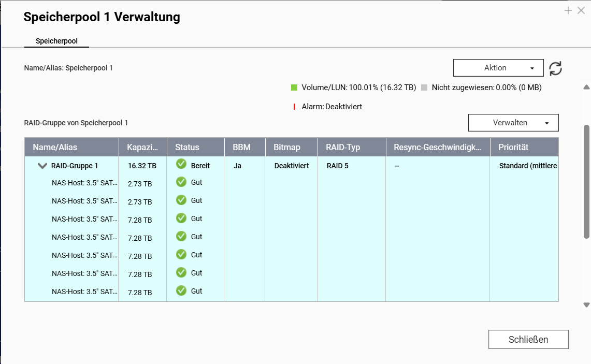Open the Verwalten dropdown
The width and height of the screenshot is (591, 364).
tap(513, 123)
